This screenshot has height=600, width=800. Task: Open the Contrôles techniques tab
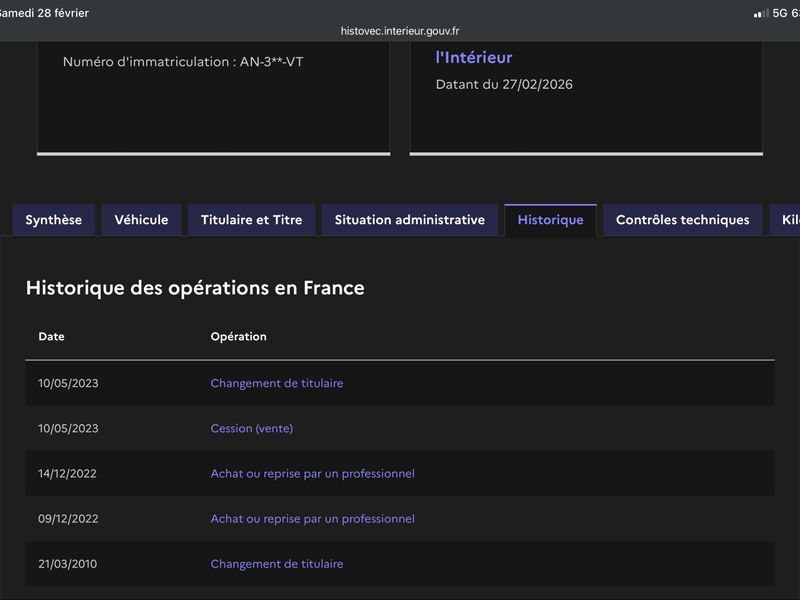pyautogui.click(x=682, y=220)
